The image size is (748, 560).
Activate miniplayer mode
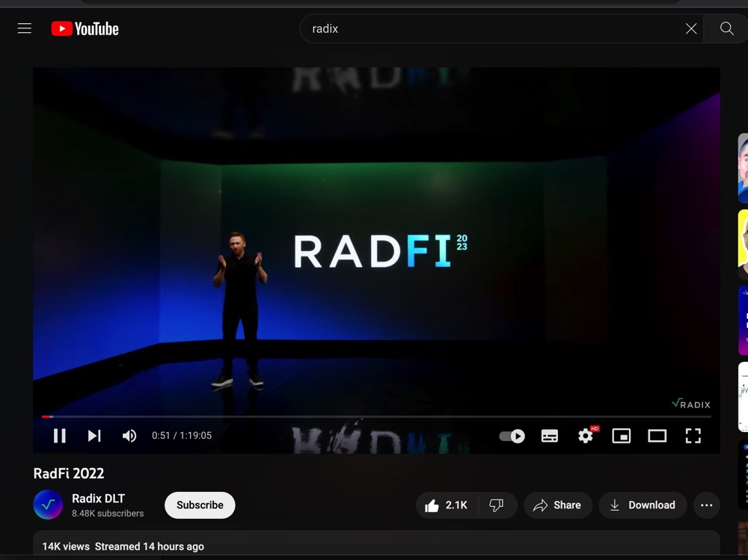621,436
